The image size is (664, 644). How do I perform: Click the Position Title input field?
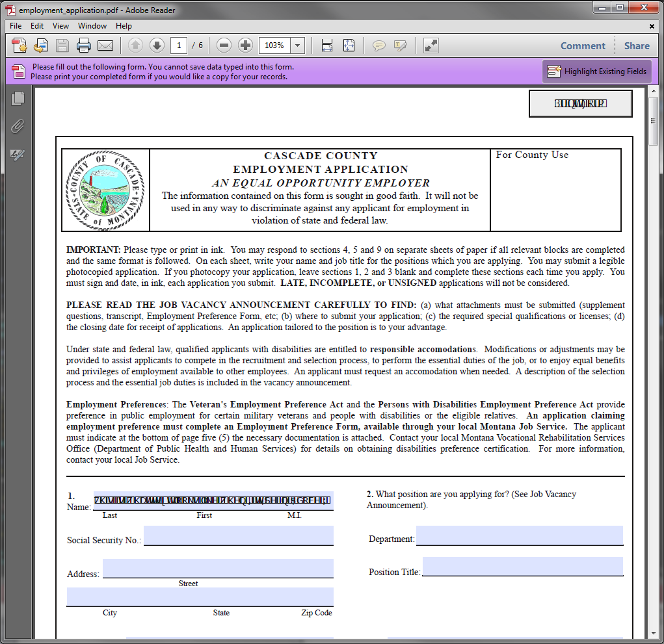pos(522,567)
